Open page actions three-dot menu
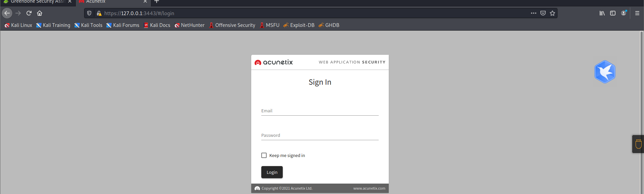The image size is (644, 194). [534, 13]
